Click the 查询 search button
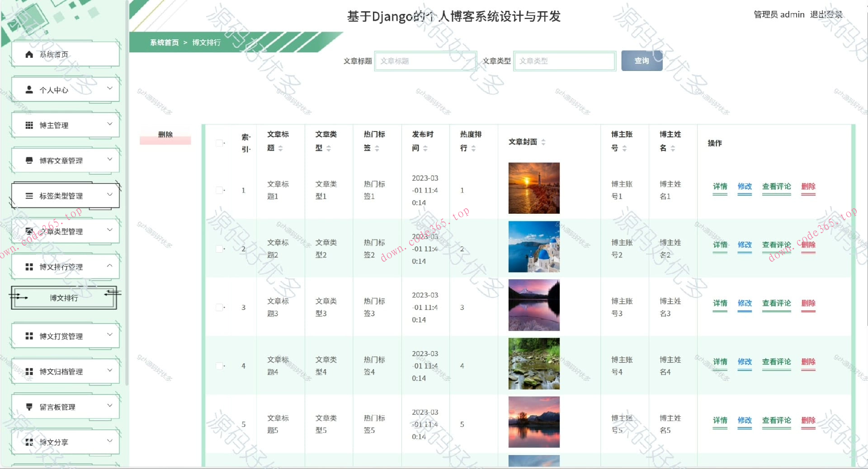868x469 pixels. click(642, 61)
